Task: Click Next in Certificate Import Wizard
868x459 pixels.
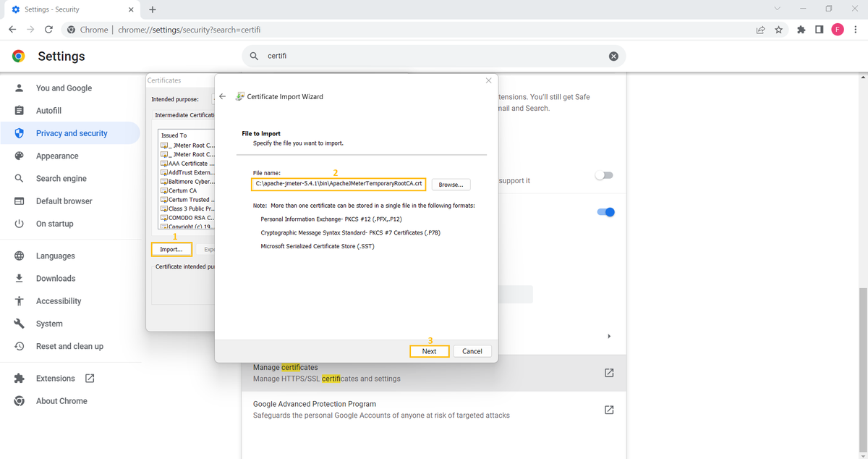Action: click(429, 351)
